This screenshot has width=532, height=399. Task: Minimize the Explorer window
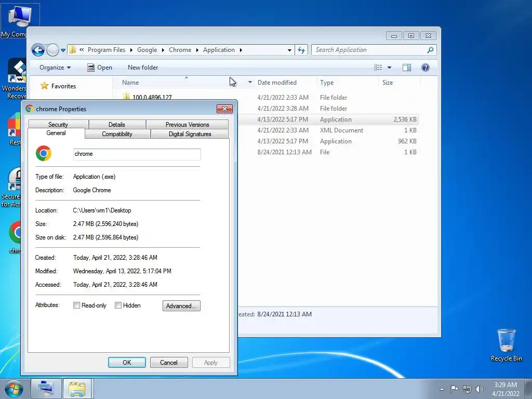[x=394, y=36]
